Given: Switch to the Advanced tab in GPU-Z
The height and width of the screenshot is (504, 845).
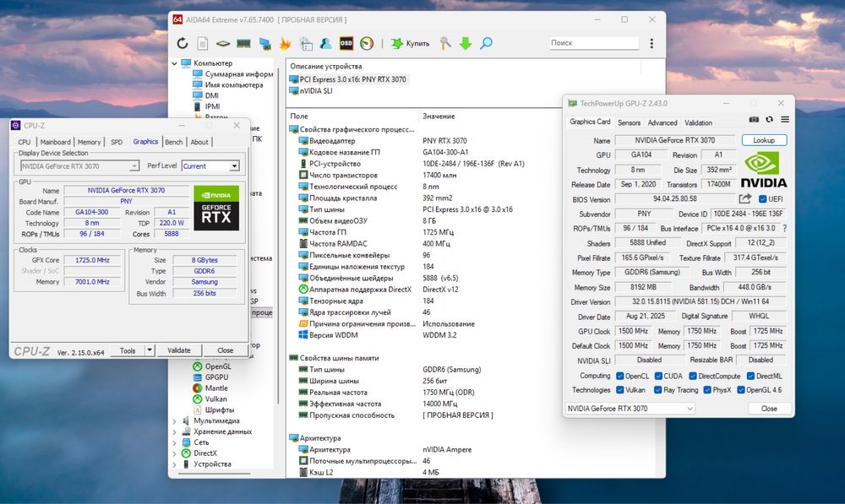Looking at the screenshot, I should (662, 122).
